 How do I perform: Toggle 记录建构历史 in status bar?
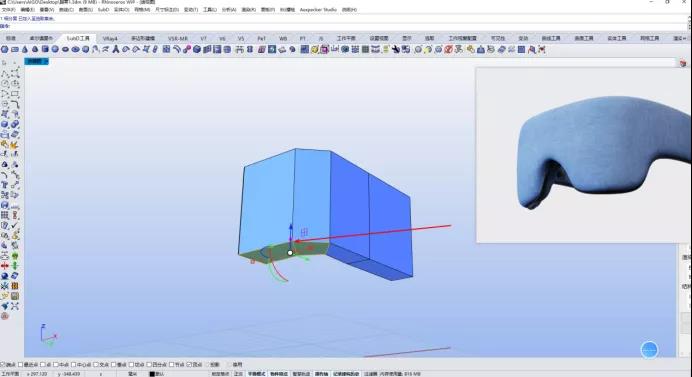[x=346, y=374]
